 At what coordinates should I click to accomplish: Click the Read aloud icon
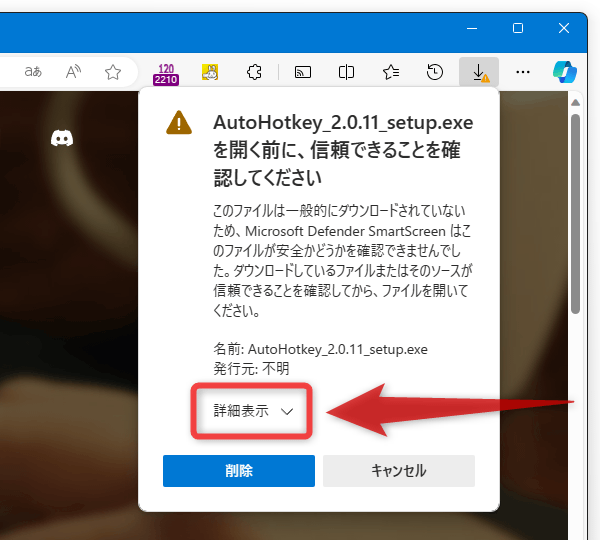[x=73, y=72]
